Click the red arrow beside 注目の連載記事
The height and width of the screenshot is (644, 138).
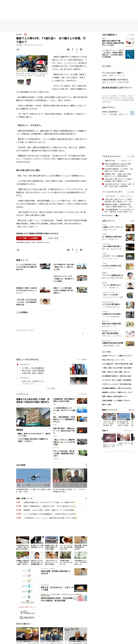tap(116, 35)
